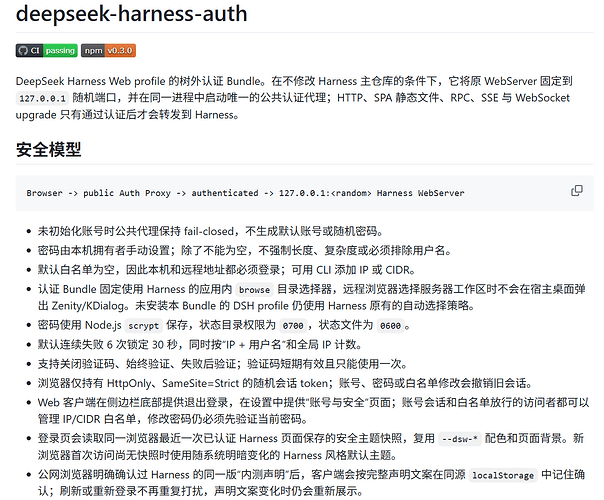Click the bullet about fail-closed proxy
Screen dimensions: 604x500
211,231
